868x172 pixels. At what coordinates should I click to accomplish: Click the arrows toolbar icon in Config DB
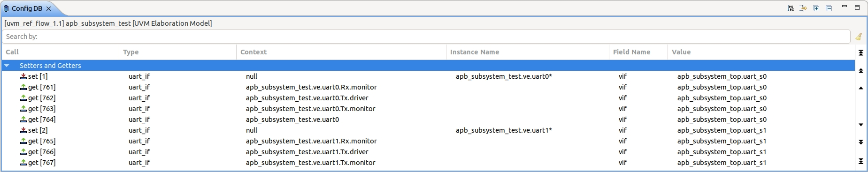tap(803, 8)
